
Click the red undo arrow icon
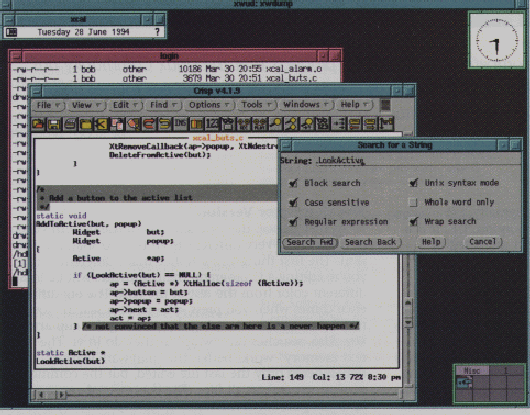[149, 124]
